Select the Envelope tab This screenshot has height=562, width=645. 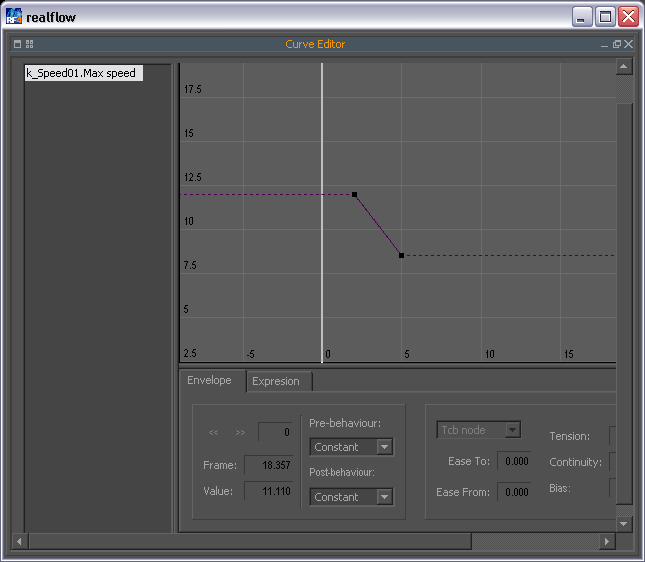coord(210,380)
